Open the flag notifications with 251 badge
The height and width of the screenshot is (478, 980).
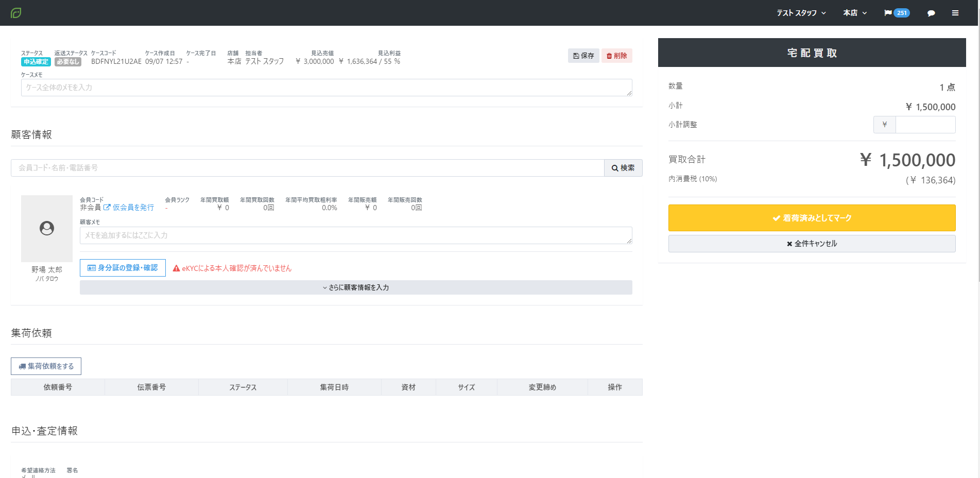[x=897, y=13]
